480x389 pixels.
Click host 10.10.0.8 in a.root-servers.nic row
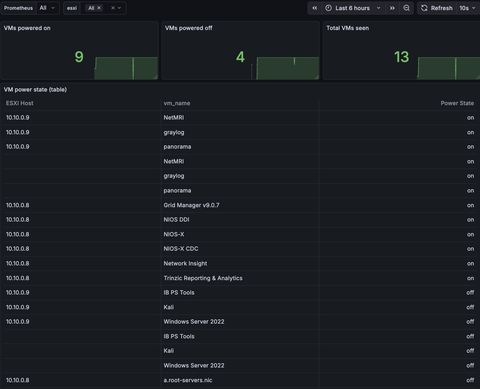click(18, 380)
